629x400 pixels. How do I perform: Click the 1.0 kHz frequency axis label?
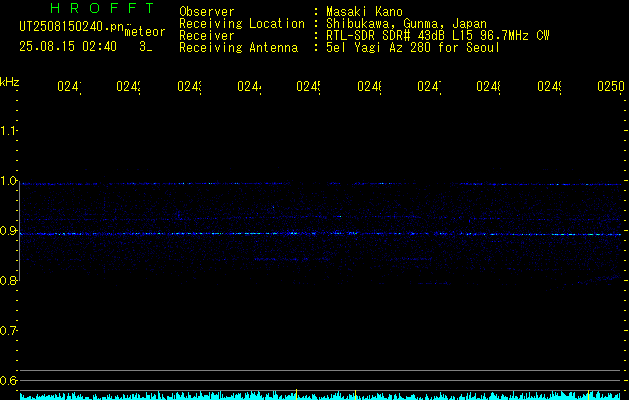(8, 181)
